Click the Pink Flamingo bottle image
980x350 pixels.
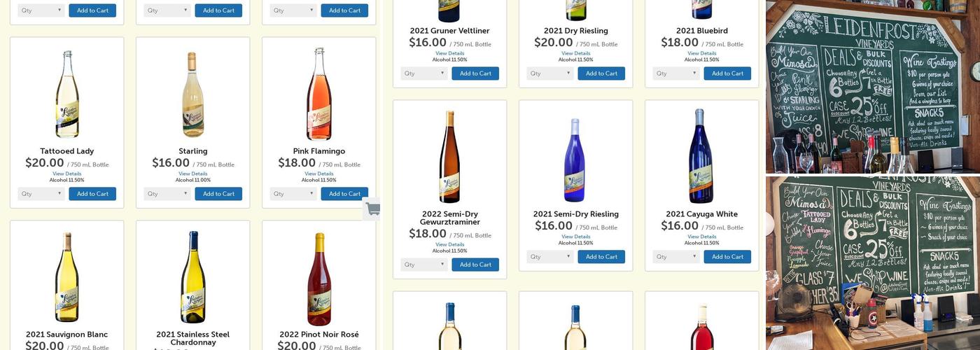point(319,94)
